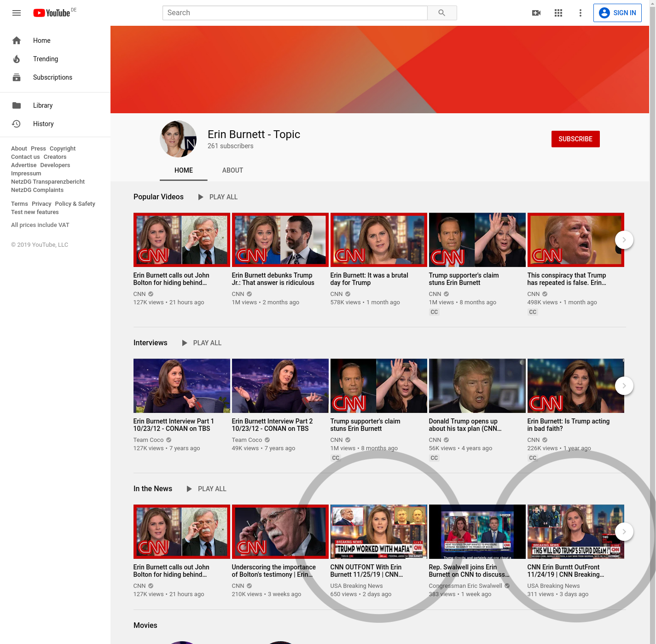Image resolution: width=656 pixels, height=644 pixels.
Task: Open the Test new features link
Action: coord(35,212)
